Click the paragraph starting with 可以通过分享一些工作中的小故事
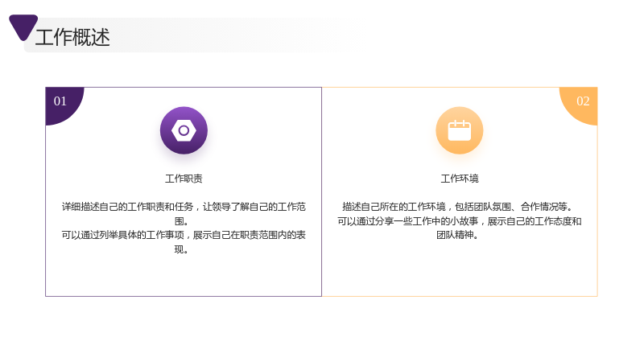 click(x=459, y=228)
